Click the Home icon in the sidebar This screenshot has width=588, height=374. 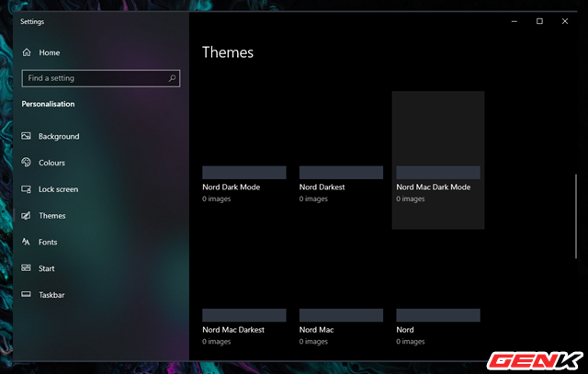click(27, 53)
